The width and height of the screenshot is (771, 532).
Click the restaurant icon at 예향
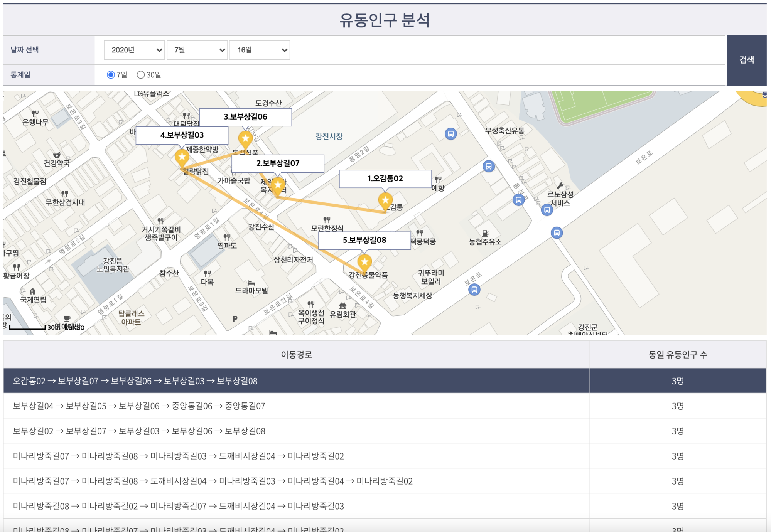[438, 179]
